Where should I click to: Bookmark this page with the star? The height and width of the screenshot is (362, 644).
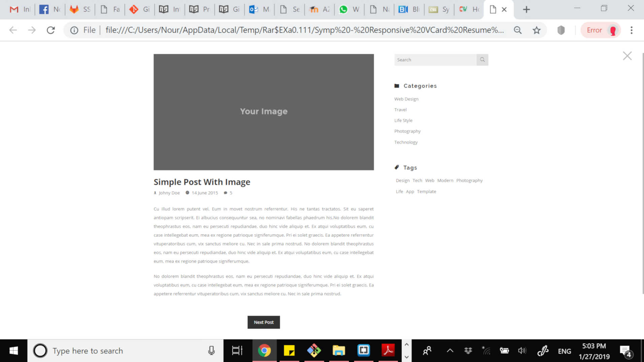pyautogui.click(x=536, y=30)
